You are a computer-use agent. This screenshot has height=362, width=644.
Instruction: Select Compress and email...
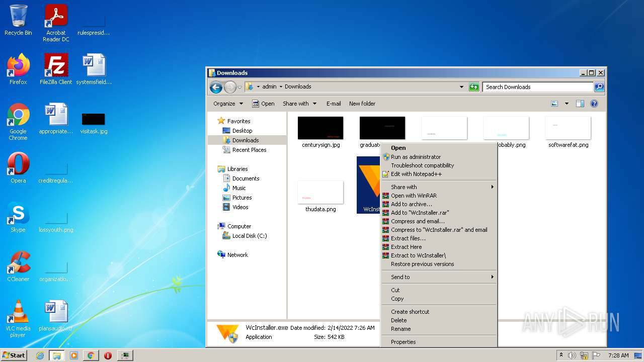(439, 221)
